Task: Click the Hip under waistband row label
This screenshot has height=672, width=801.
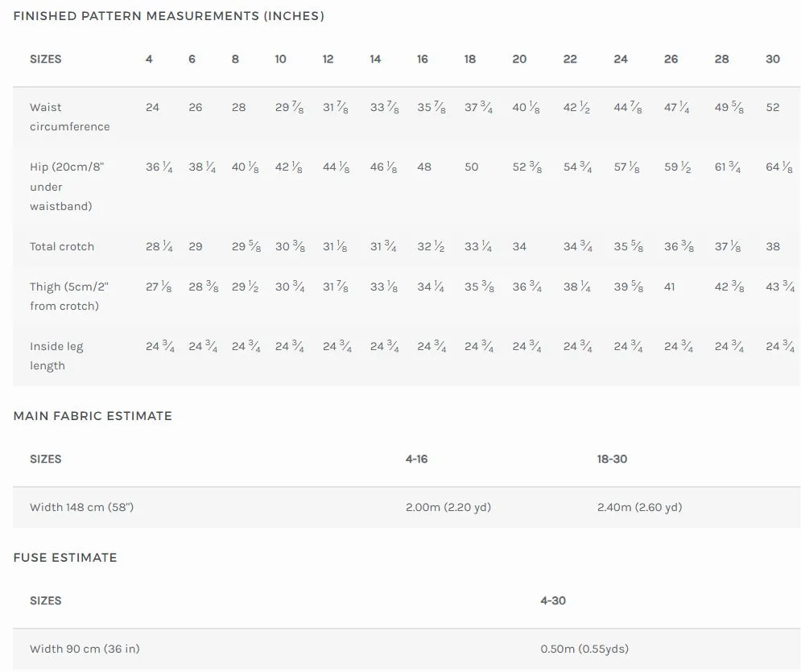Action: [67, 187]
